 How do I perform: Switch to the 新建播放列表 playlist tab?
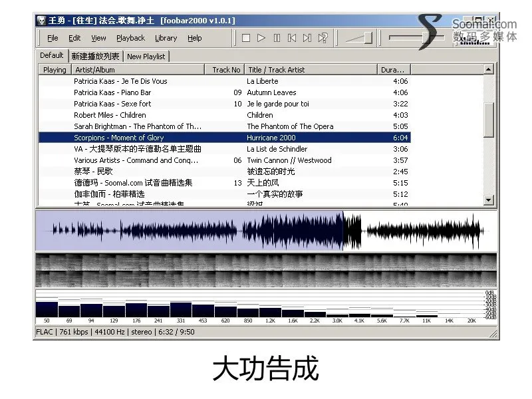[x=95, y=57]
